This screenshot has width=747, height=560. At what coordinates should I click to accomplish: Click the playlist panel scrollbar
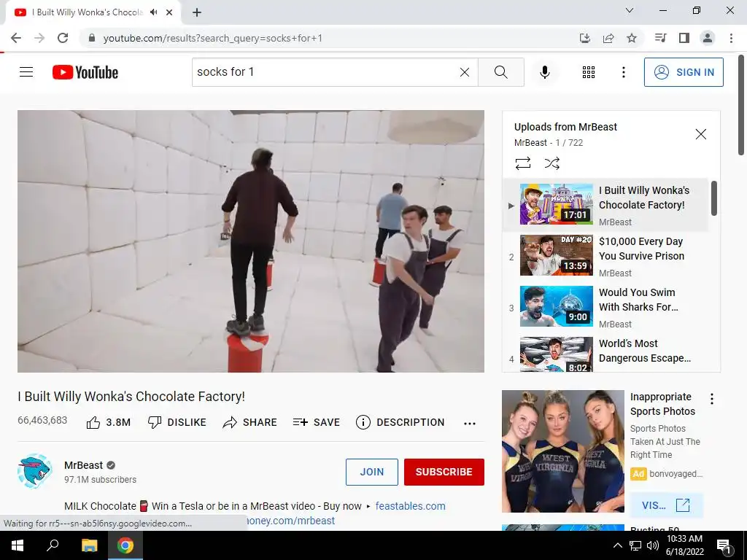point(714,198)
